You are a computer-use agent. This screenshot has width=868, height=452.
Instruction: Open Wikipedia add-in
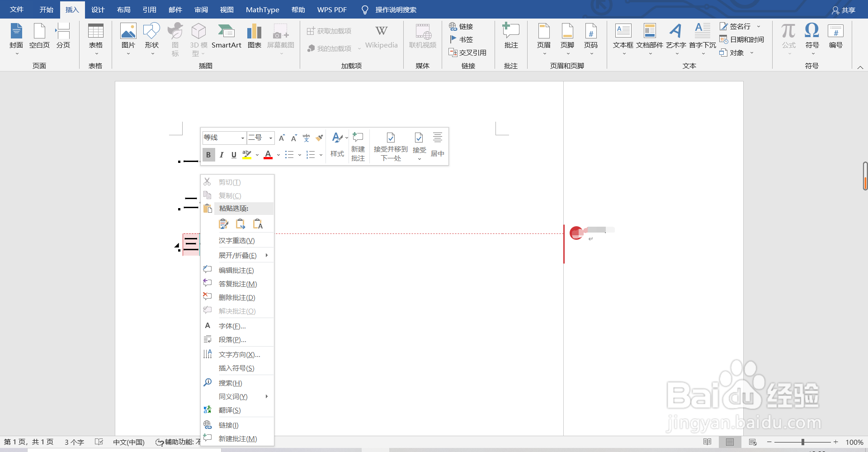(x=381, y=36)
